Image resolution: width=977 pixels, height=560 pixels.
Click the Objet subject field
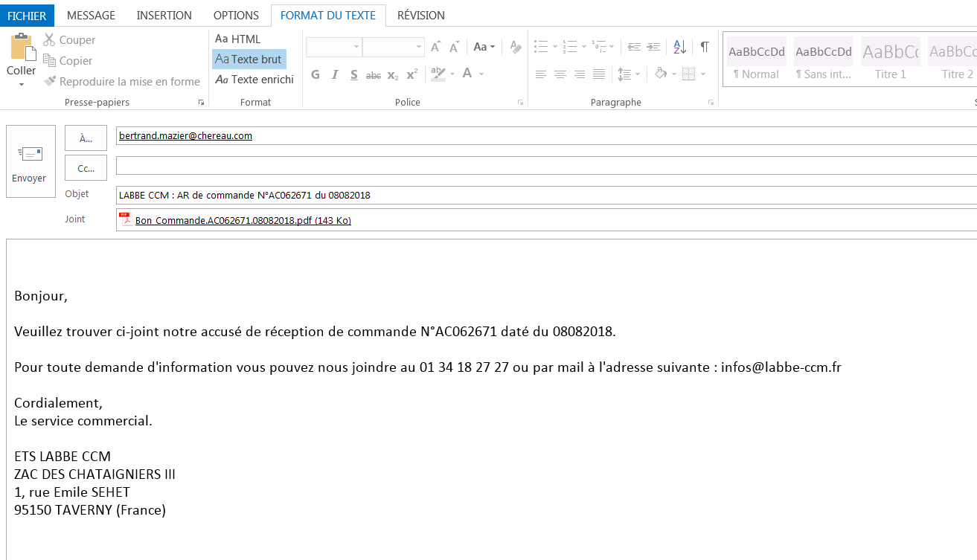click(x=546, y=195)
